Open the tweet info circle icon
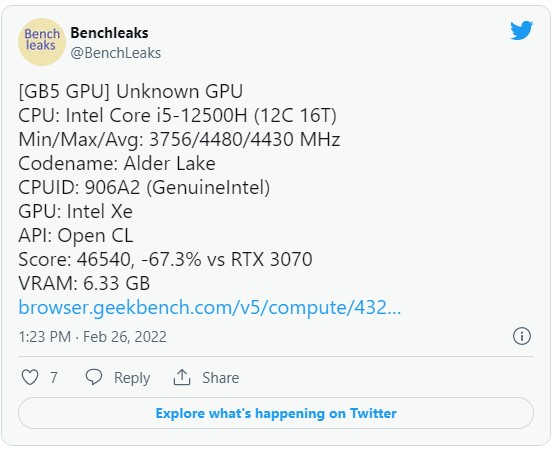Viewport: 553px width, 462px height. [x=522, y=336]
